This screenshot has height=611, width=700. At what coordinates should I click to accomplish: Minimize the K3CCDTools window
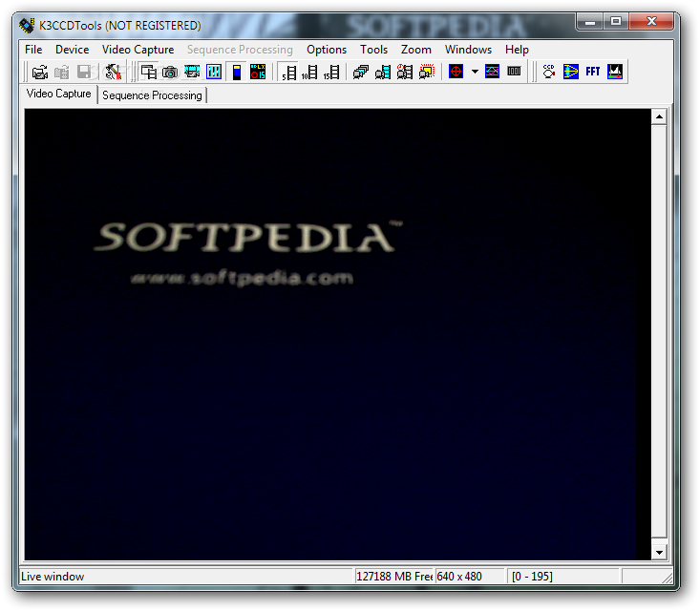[590, 21]
